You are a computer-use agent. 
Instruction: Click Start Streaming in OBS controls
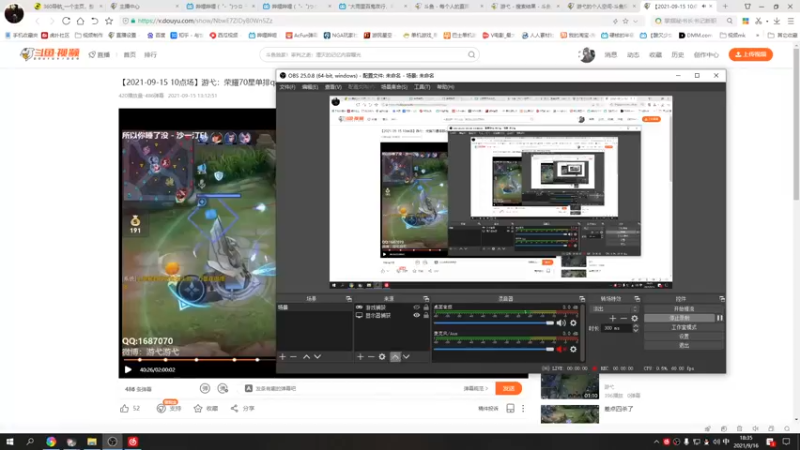684,309
